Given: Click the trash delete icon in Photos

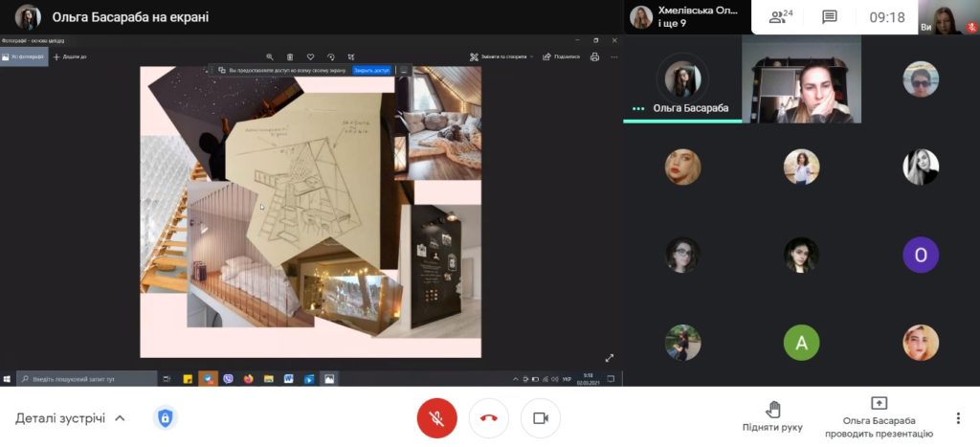Looking at the screenshot, I should 290,57.
